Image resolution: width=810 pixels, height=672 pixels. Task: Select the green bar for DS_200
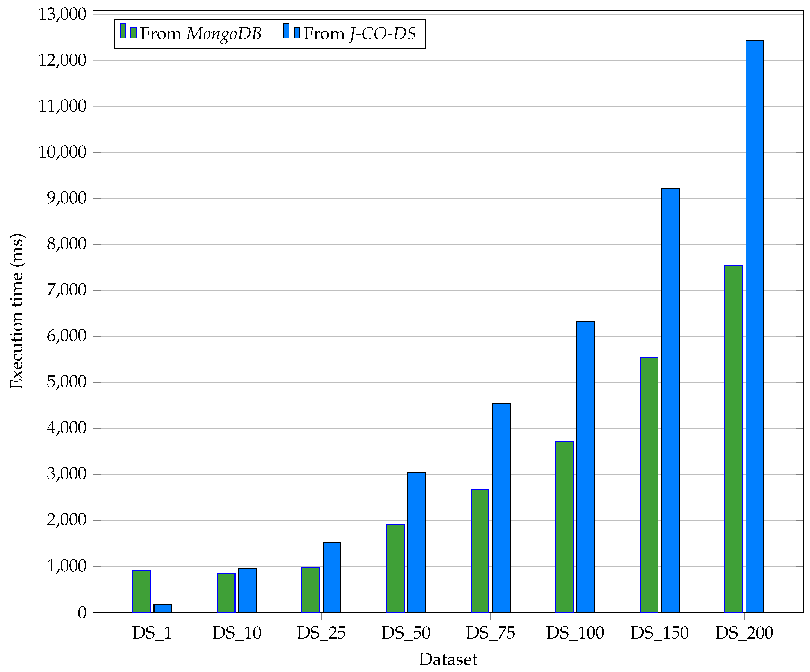pos(734,439)
